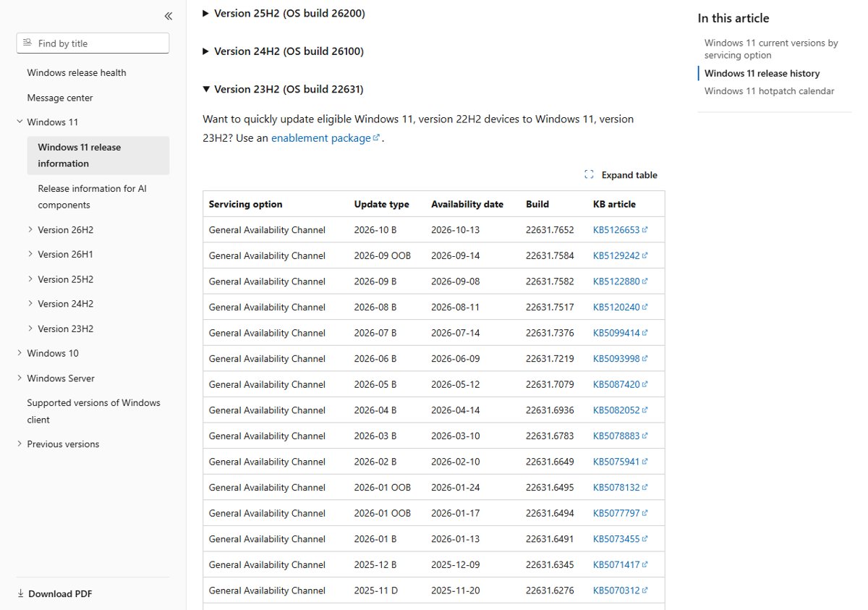Select Windows 11 release information sidebar item

[x=98, y=156]
